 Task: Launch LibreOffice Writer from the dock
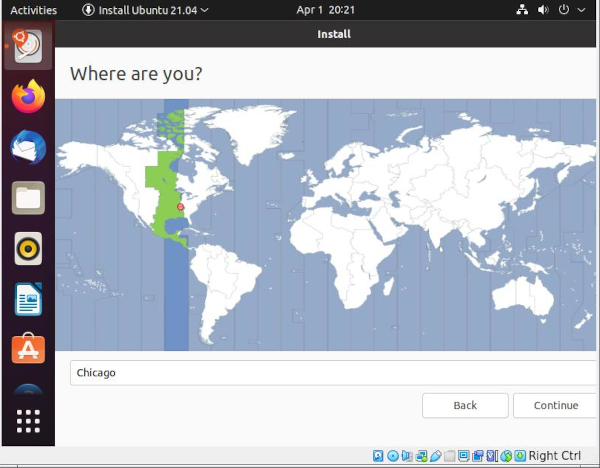28,298
